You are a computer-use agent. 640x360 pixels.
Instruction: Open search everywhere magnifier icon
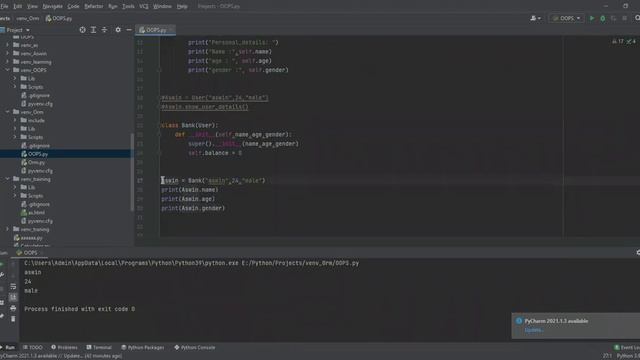637,18
